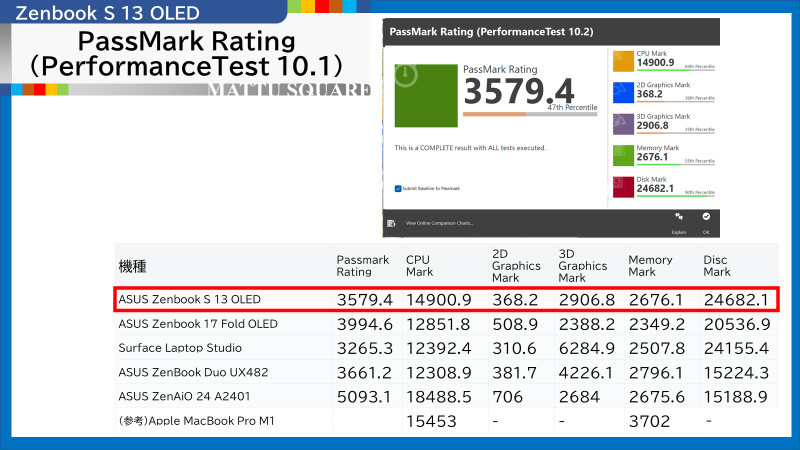Click the 2D Graphics Mark column header in table
Screen dimensions: 800x450
(516, 266)
